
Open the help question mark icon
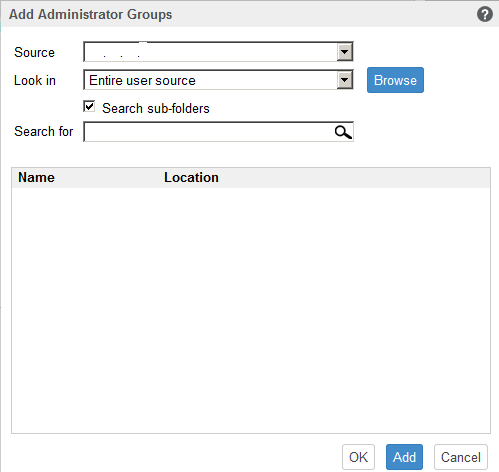(485, 14)
